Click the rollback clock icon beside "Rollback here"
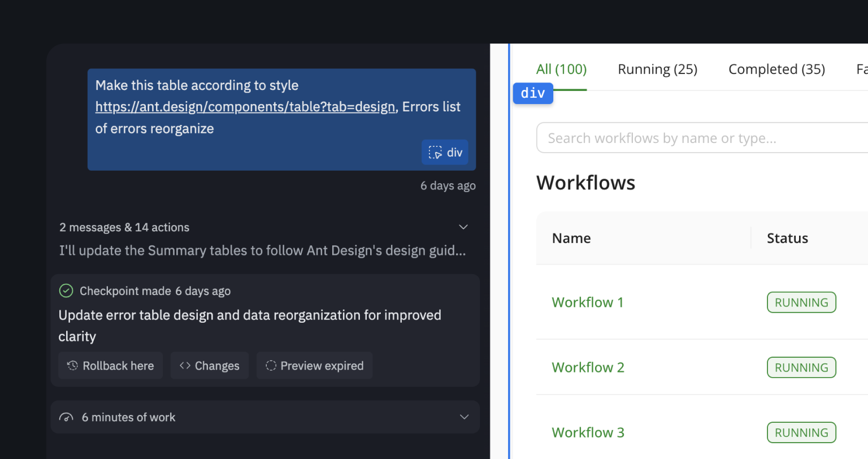 click(72, 366)
